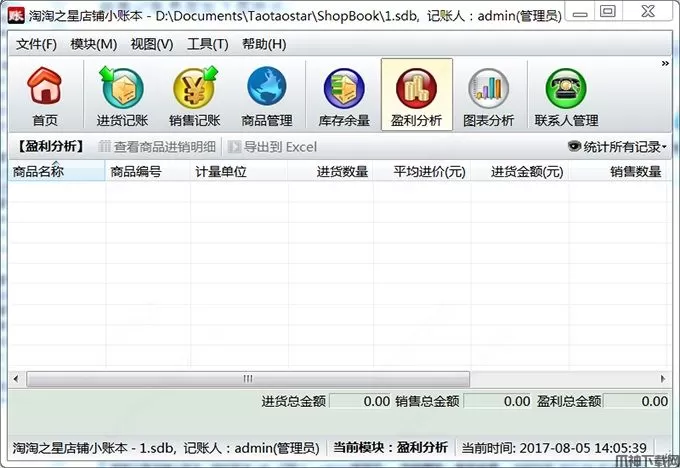Click 查看商品进销明细 button
The image size is (680, 468).
(x=157, y=147)
